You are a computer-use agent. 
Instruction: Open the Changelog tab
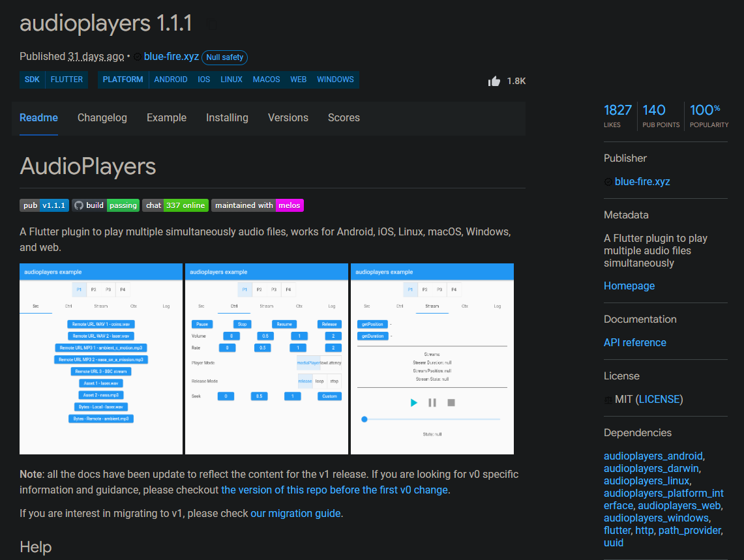coord(102,118)
